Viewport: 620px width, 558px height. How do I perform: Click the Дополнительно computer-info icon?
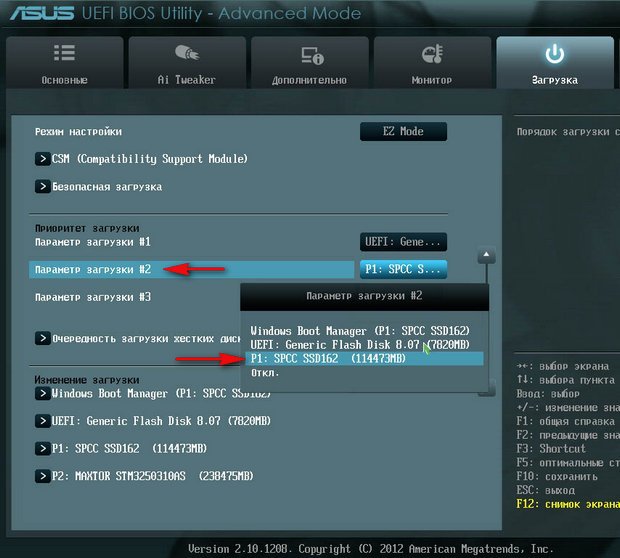click(312, 55)
